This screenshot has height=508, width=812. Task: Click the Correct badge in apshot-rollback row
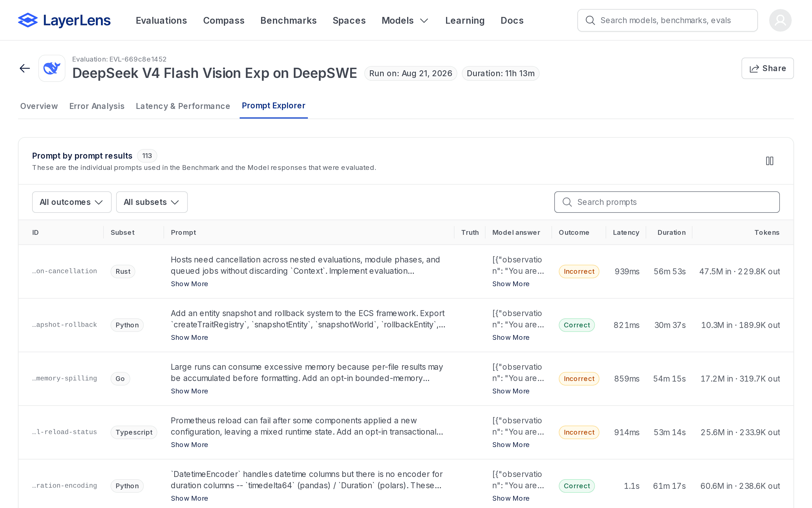(x=577, y=325)
